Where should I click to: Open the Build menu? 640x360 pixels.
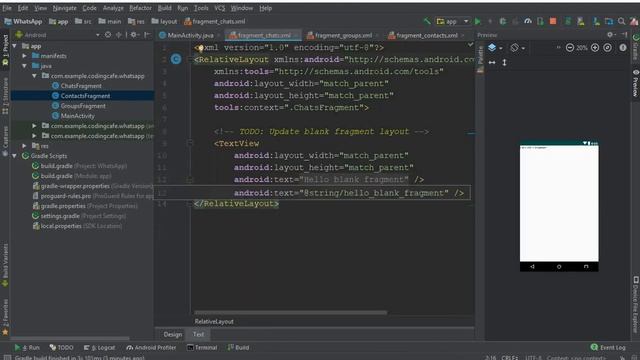(x=164, y=8)
